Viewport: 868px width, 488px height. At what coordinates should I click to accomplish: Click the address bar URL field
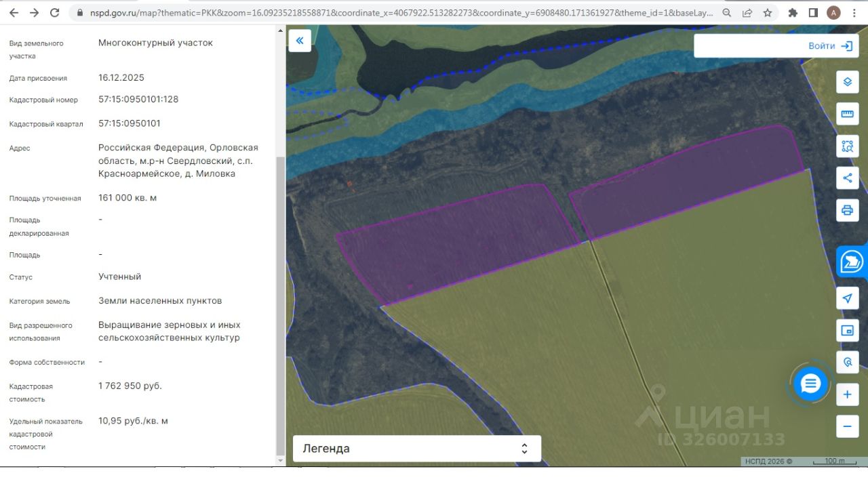(x=401, y=13)
